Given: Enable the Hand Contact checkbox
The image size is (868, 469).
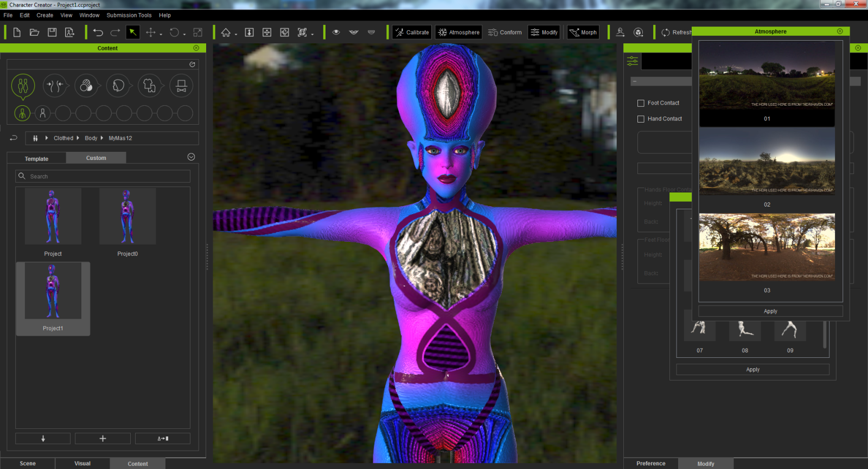Looking at the screenshot, I should 641,119.
